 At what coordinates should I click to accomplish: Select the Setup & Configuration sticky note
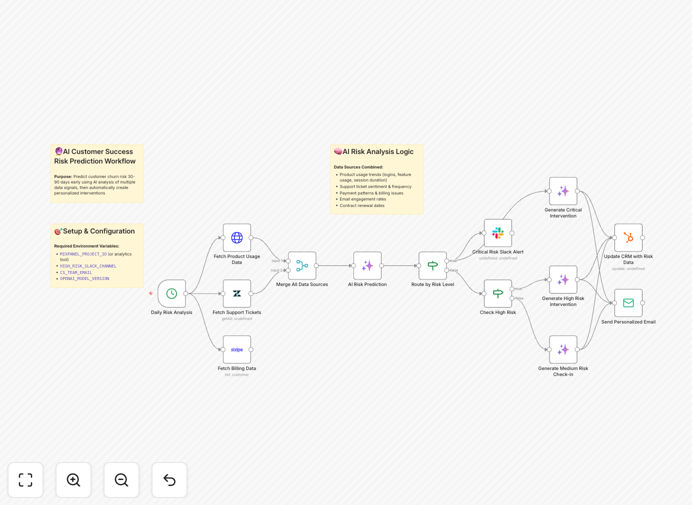pos(97,255)
